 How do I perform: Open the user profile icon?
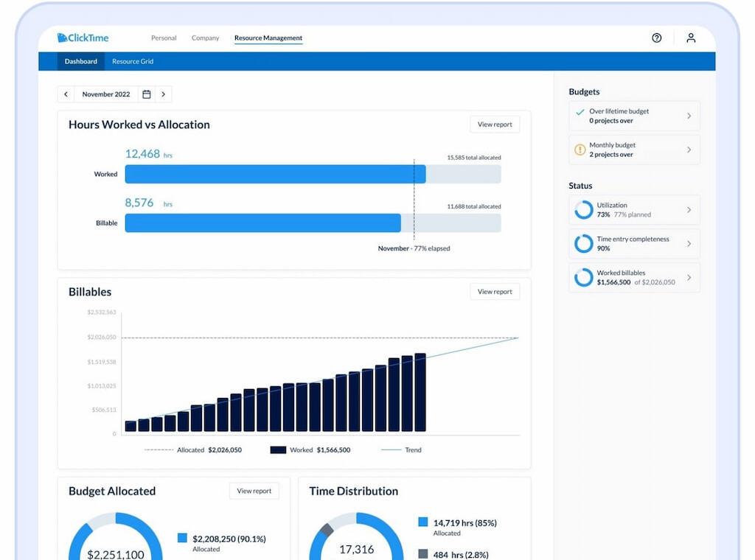690,38
